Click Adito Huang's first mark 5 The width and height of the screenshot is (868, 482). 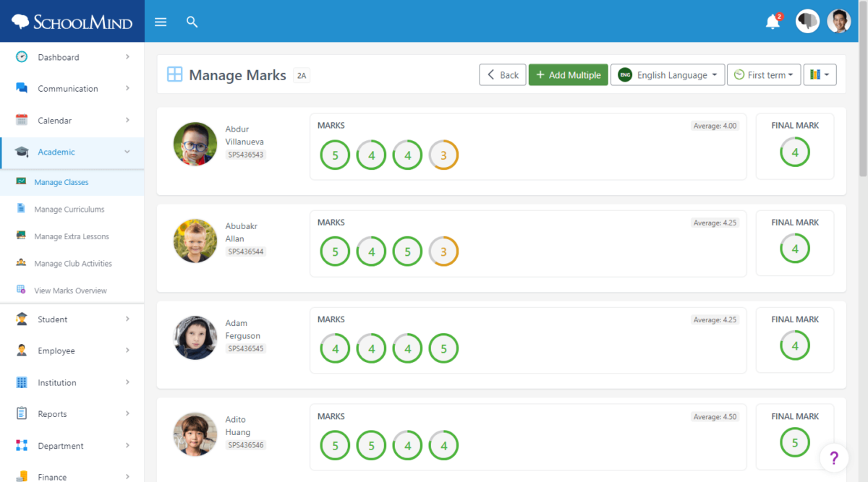[x=335, y=445]
